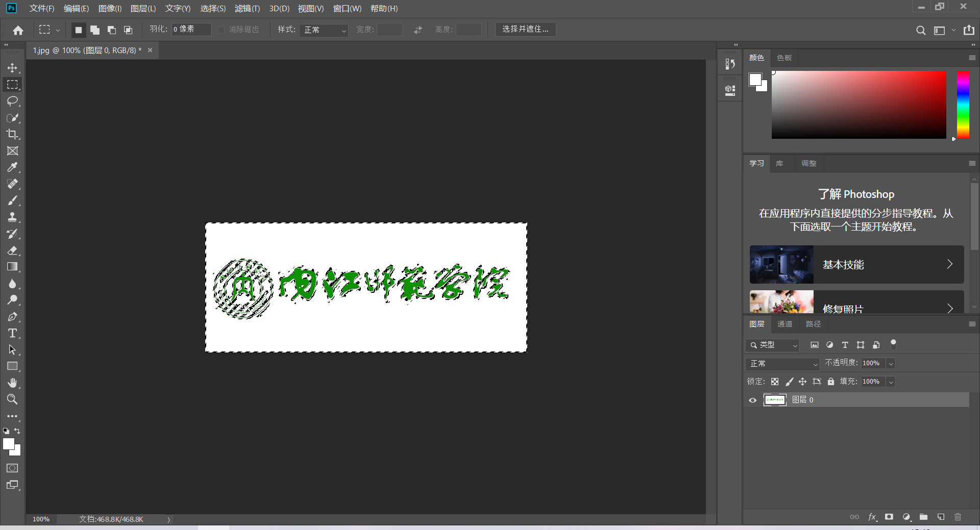The width and height of the screenshot is (980, 530).
Task: Select the Rectangular Marquee tool
Action: (12, 85)
